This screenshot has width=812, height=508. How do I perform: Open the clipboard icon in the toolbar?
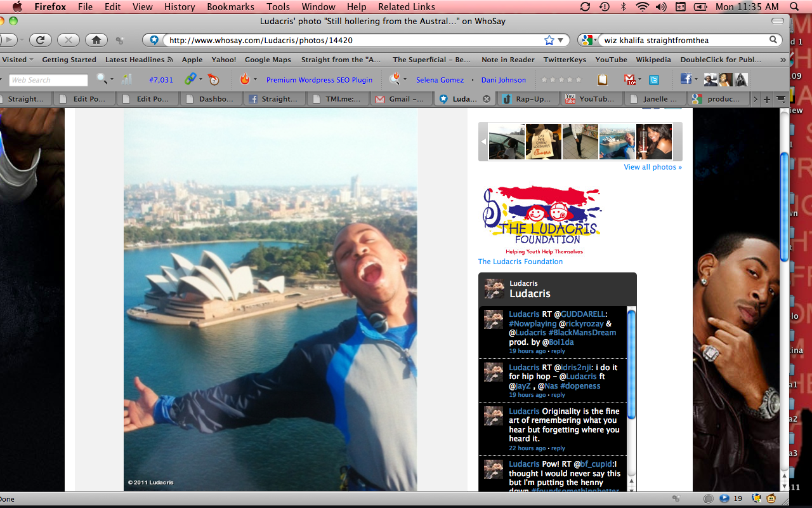pos(603,80)
